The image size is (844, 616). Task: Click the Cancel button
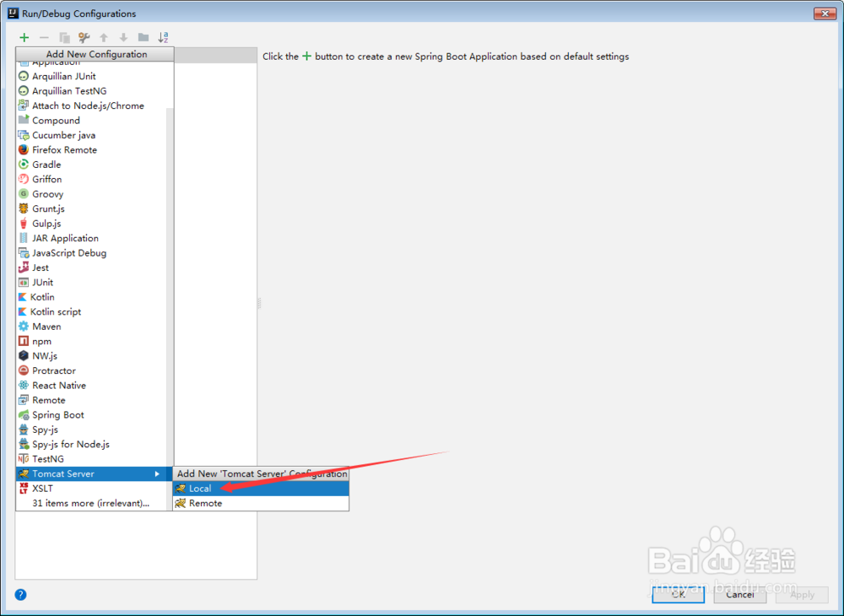(x=740, y=594)
